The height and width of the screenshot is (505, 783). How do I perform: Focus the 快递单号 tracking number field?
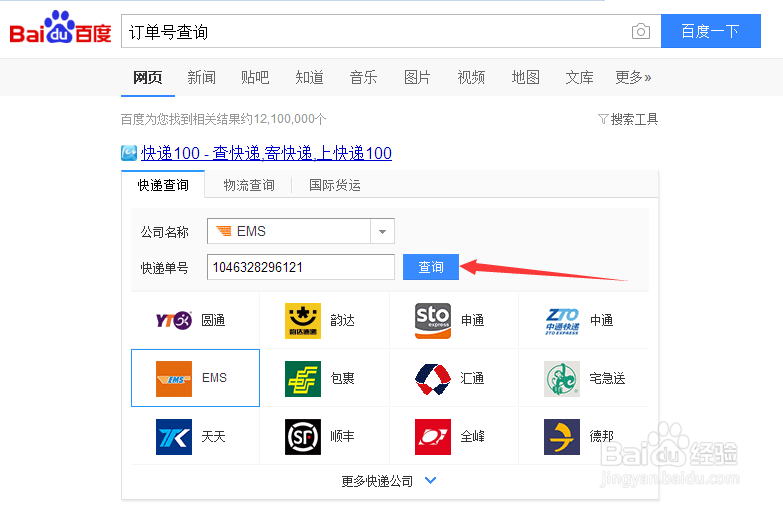coord(301,267)
